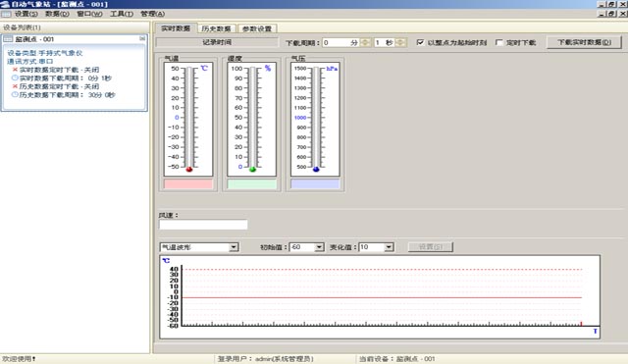Switch to the 历史数据 tab
Image resolution: width=628 pixels, height=364 pixels.
pyautogui.click(x=216, y=28)
